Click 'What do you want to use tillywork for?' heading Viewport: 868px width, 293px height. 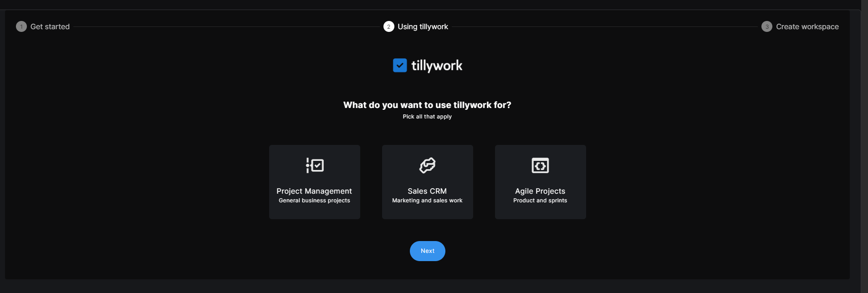(427, 105)
